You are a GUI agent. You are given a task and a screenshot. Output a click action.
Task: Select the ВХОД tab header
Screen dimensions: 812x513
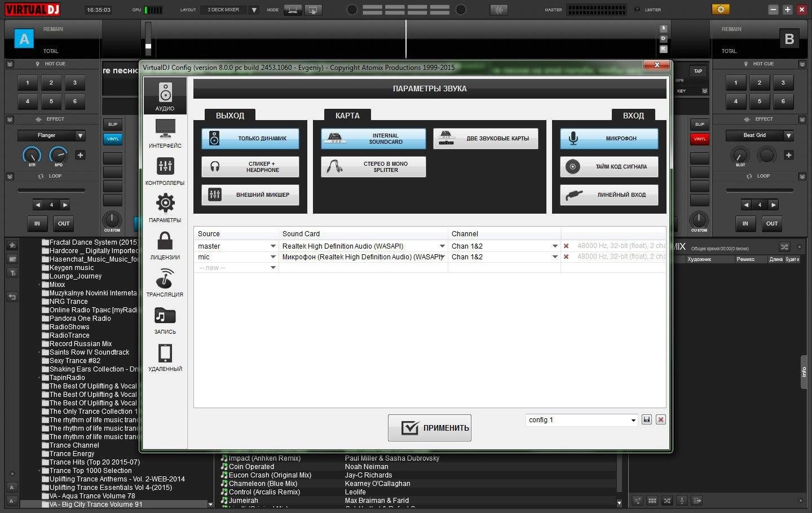(633, 115)
